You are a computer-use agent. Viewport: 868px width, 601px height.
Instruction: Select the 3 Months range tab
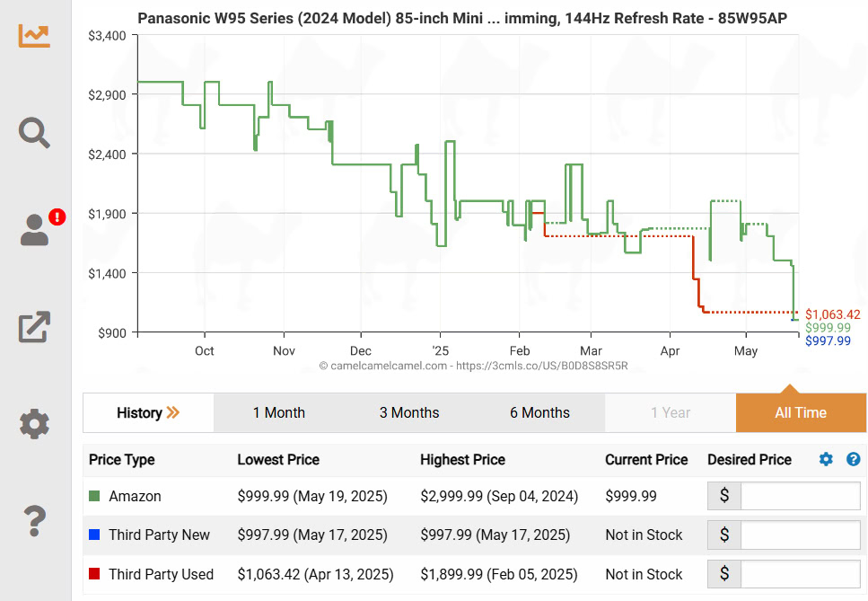click(409, 413)
